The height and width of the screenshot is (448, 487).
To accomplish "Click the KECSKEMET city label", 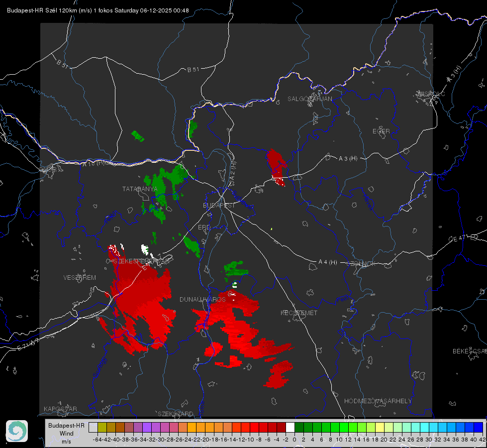I will click(299, 313).
